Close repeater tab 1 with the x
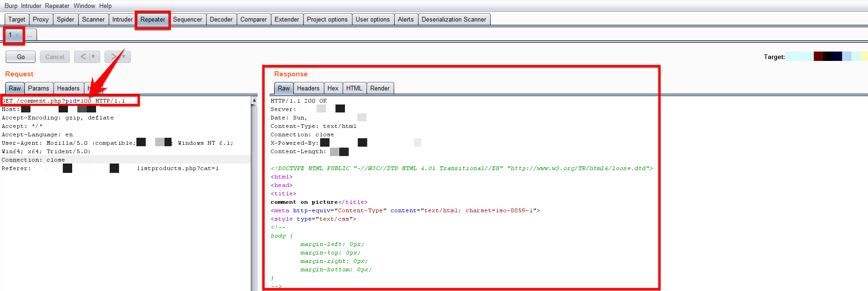Viewport: 868px width, 291px height. coord(17,35)
